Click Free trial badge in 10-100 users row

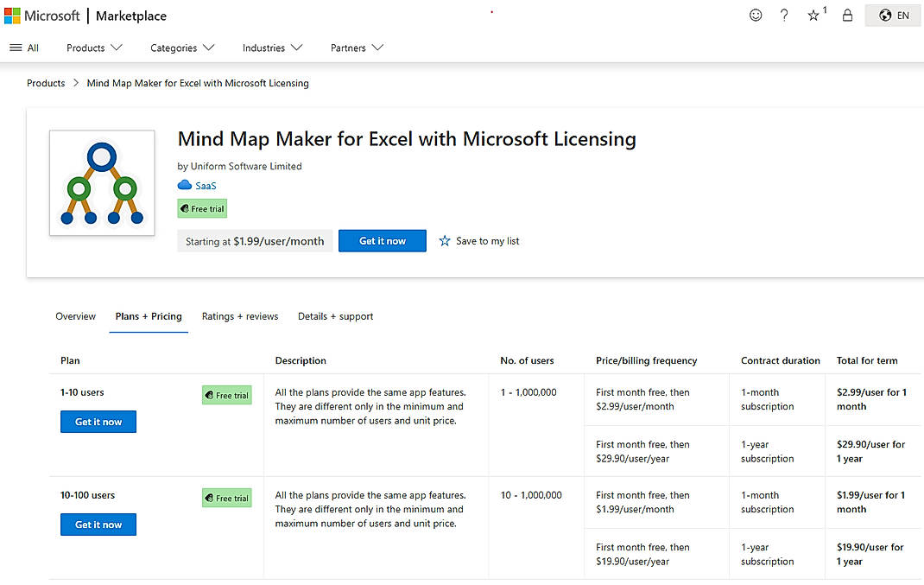click(x=227, y=498)
